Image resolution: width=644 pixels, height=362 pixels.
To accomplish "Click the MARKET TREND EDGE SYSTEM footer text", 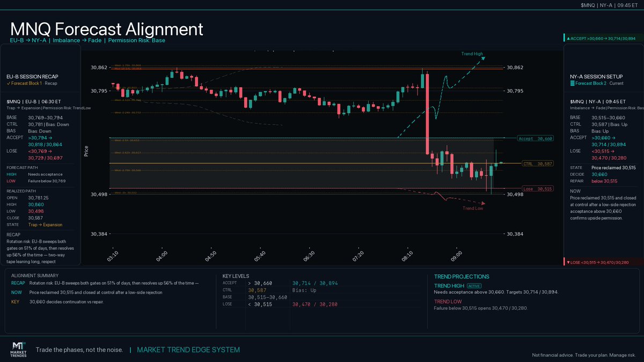I will [x=188, y=350].
